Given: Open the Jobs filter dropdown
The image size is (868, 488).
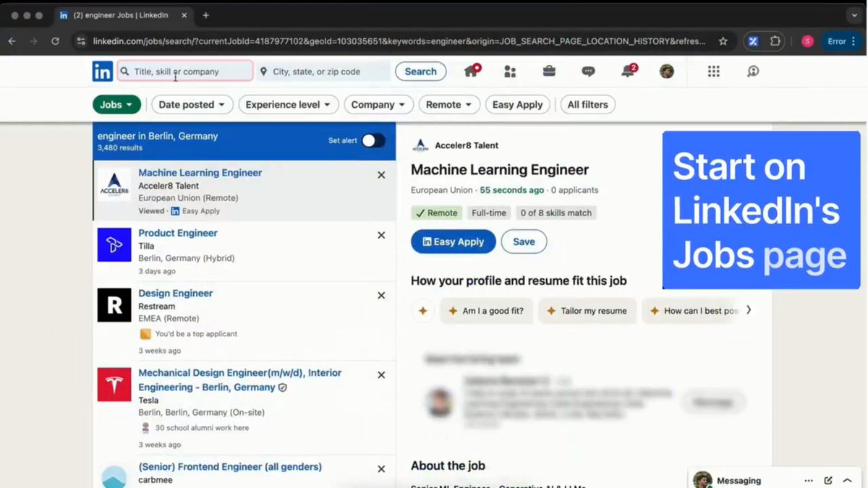Looking at the screenshot, I should [116, 105].
